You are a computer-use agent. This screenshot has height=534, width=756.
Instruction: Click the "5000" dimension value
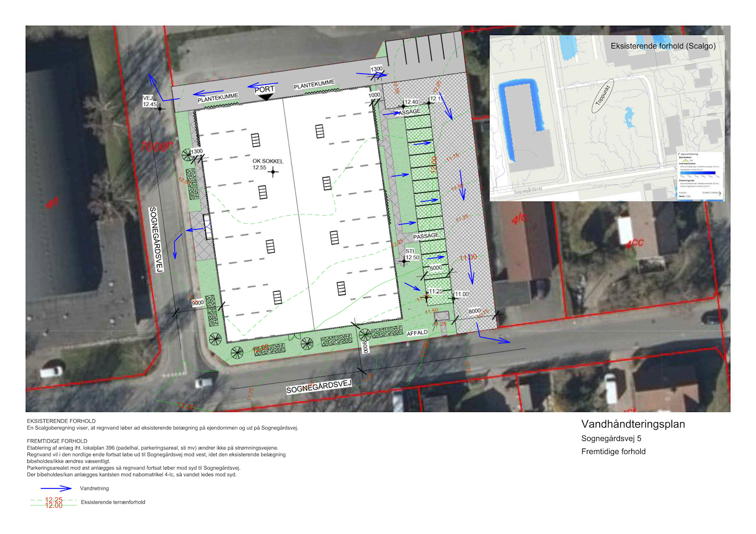tap(436, 268)
